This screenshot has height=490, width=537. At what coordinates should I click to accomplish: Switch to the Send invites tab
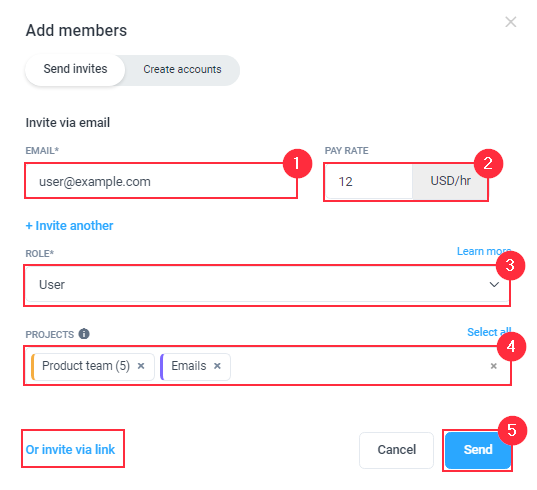(75, 69)
